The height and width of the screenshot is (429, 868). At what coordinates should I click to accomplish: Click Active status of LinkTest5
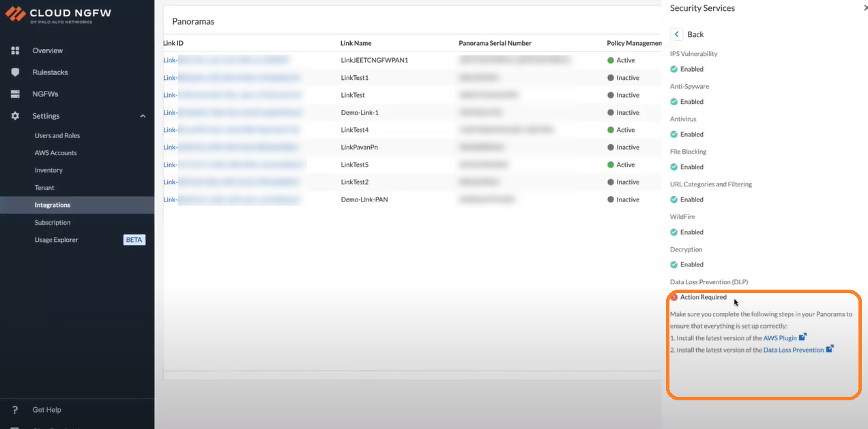pyautogui.click(x=621, y=165)
